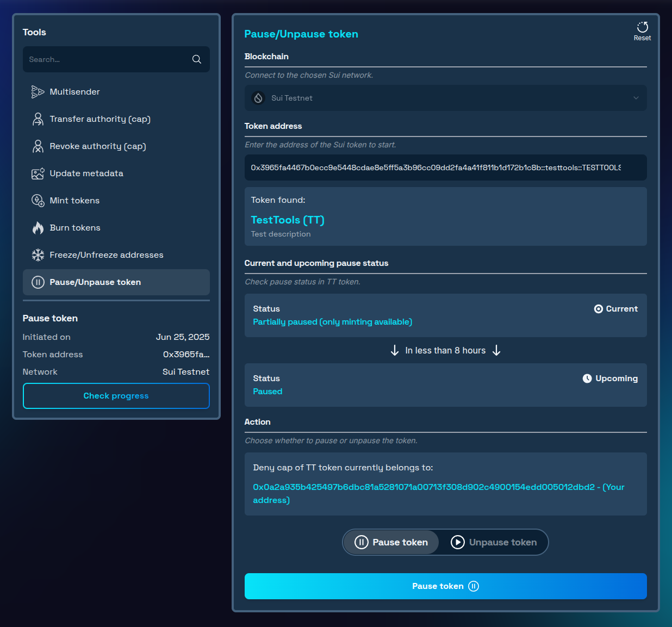672x627 pixels.
Task: Switch action toggle to Unpause token
Action: tap(494, 542)
